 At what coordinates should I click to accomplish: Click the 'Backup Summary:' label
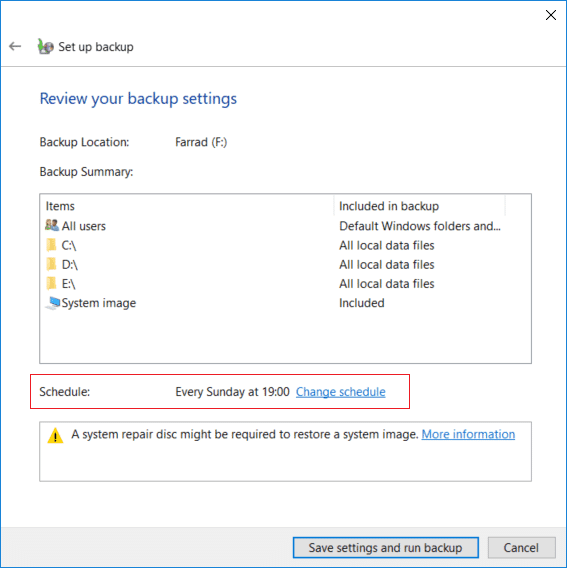tap(86, 171)
